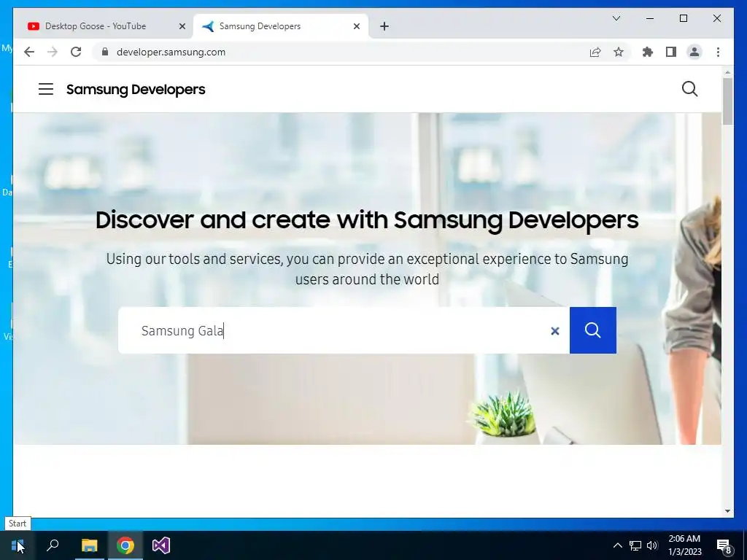The image size is (747, 560).
Task: Open the network tray icon
Action: click(x=635, y=545)
